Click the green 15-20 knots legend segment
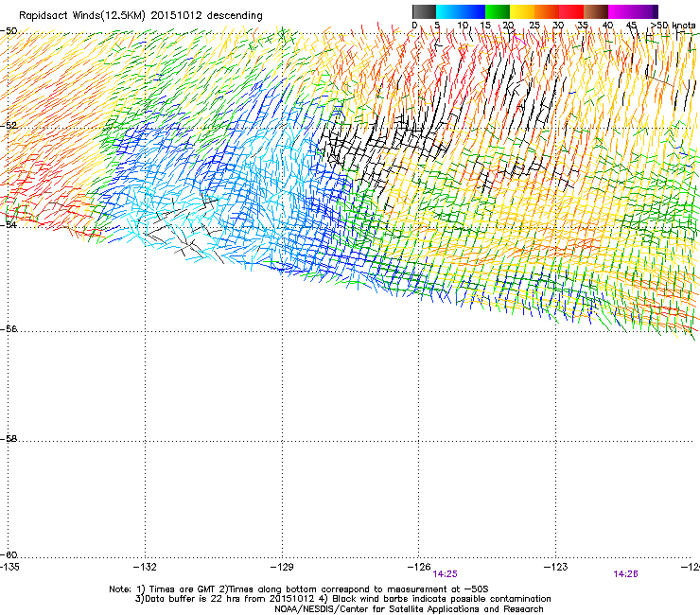 (x=498, y=11)
